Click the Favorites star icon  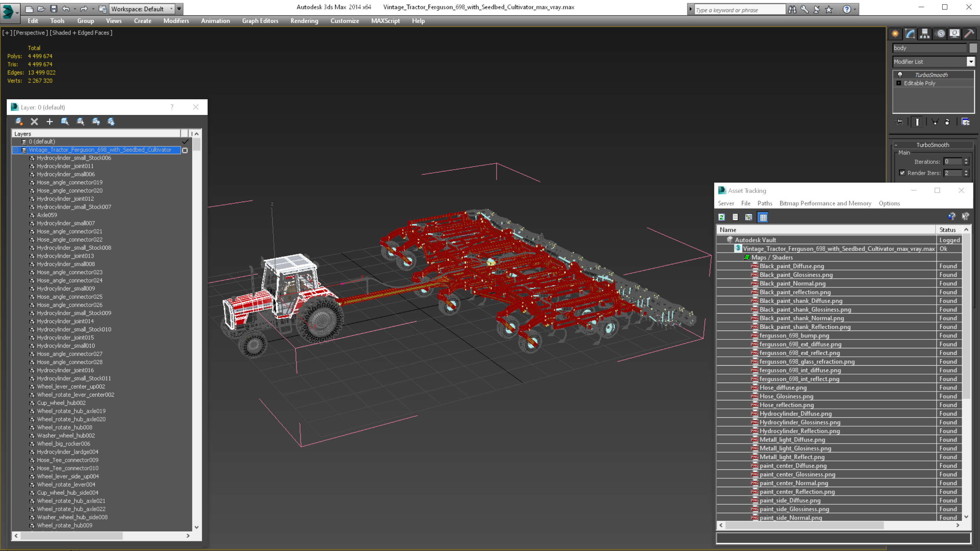pos(829,10)
